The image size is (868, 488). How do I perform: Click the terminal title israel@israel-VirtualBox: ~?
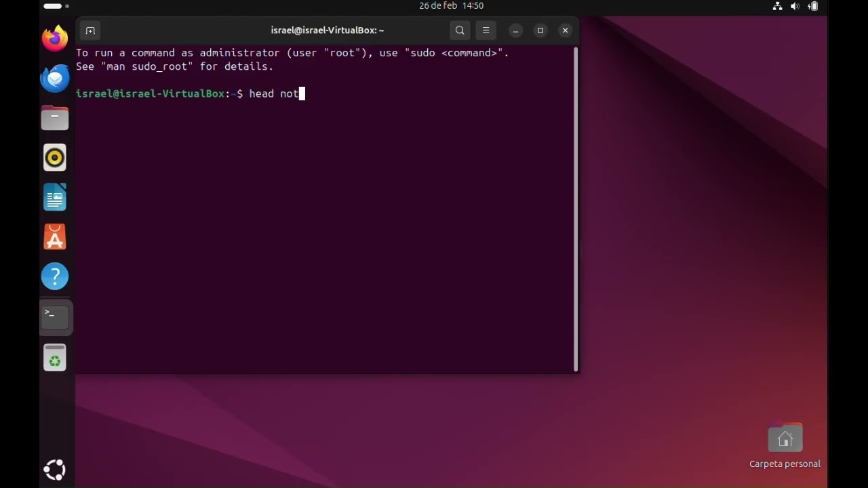point(328,30)
